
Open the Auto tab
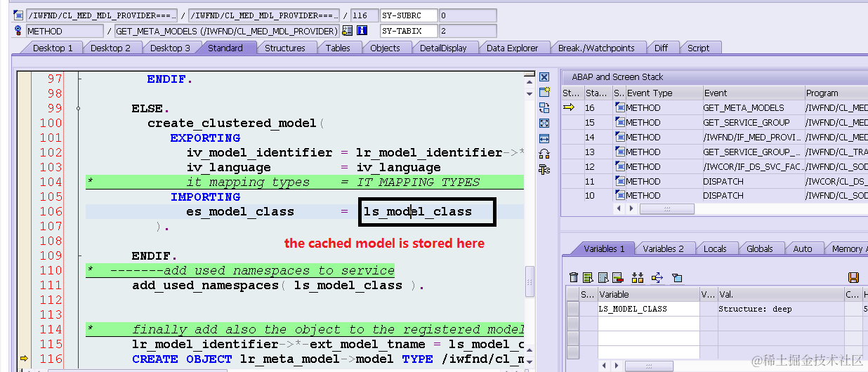[803, 248]
